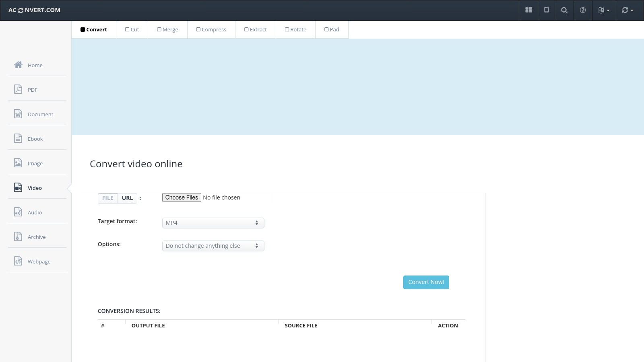Click the SOURCE FILE column header
Viewport: 644px width, 362px height.
[301, 325]
